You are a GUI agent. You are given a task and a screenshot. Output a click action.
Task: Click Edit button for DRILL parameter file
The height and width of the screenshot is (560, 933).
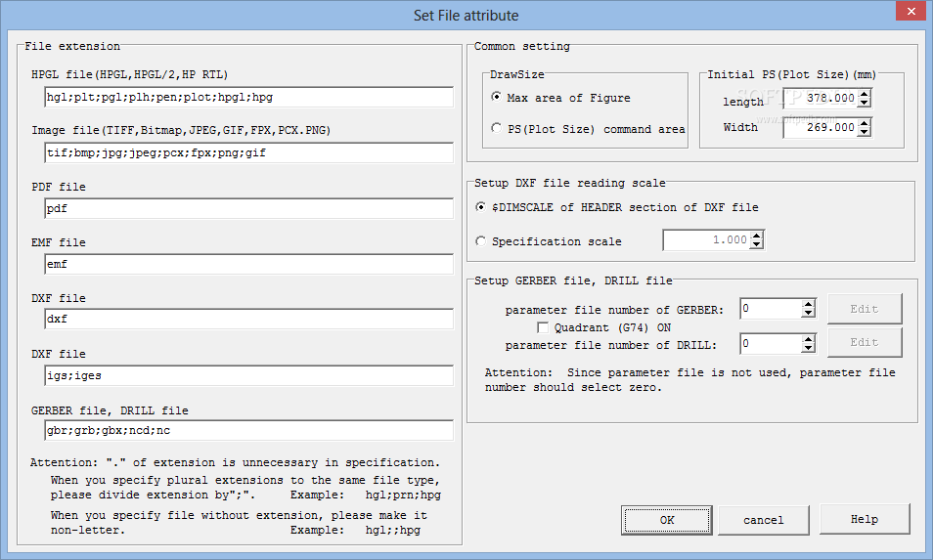pyautogui.click(x=865, y=342)
